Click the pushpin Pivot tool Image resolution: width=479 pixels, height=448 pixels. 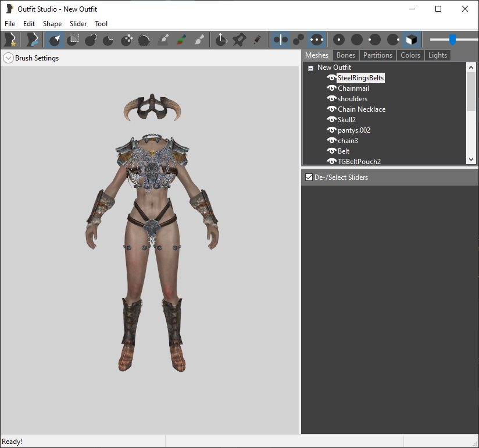(x=239, y=40)
